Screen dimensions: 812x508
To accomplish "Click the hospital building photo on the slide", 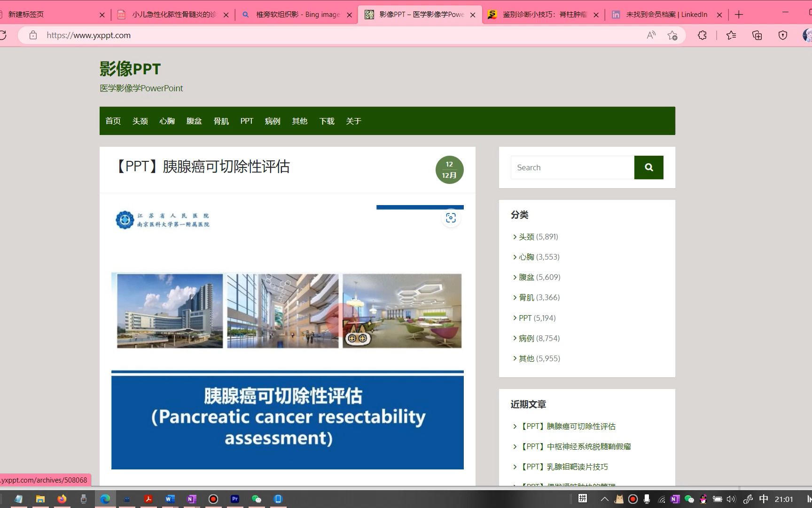I will click(x=170, y=311).
